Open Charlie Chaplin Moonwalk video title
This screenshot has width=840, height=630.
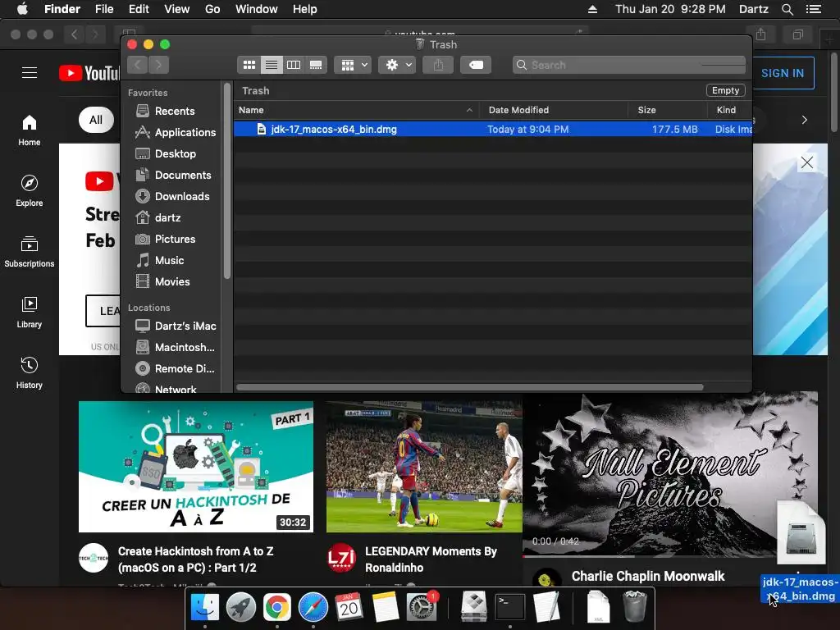pos(648,576)
